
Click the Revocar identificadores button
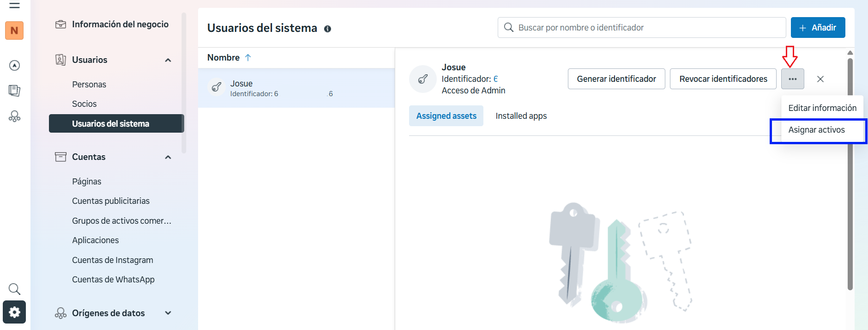[723, 79]
